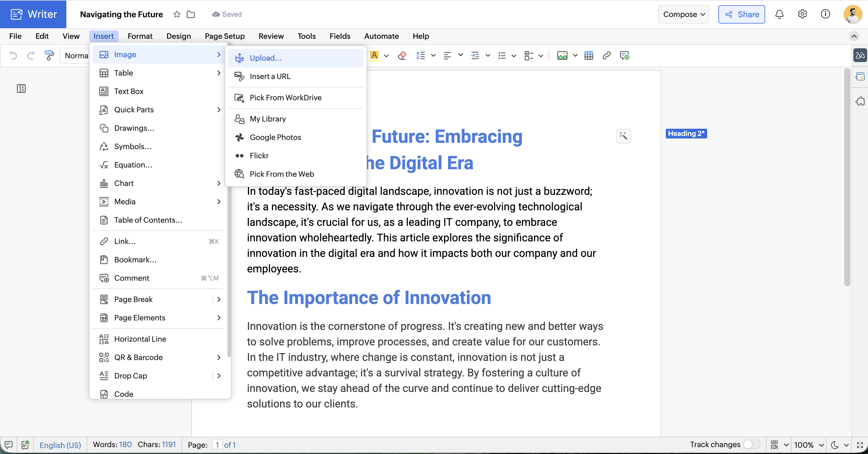Screen dimensions: 868x454
Task: Click the format painter icon
Action: click(x=49, y=55)
